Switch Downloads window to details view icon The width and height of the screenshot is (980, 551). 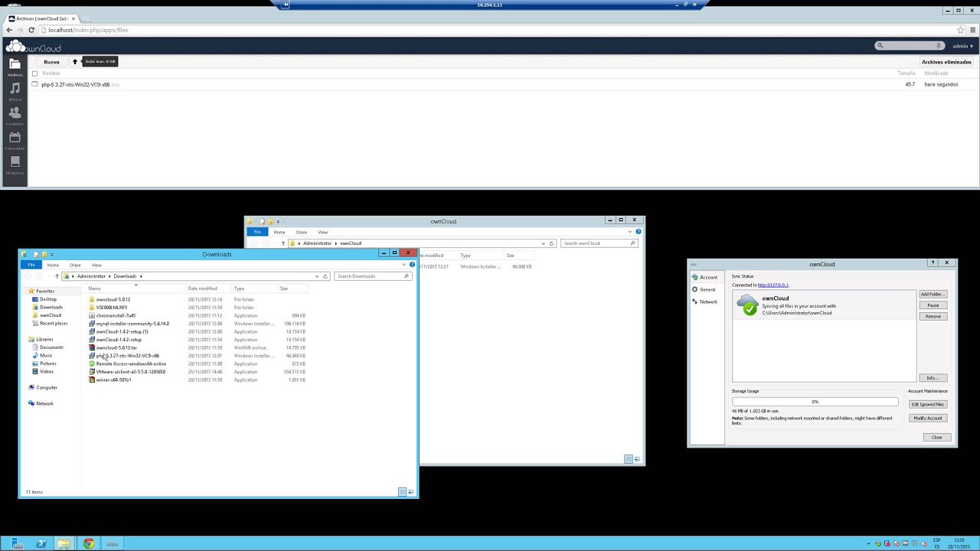point(402,491)
